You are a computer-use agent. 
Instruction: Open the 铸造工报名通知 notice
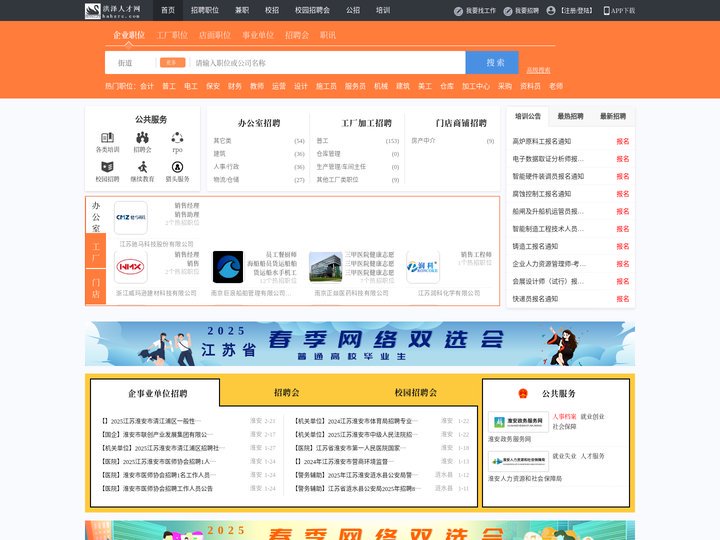[x=535, y=247]
